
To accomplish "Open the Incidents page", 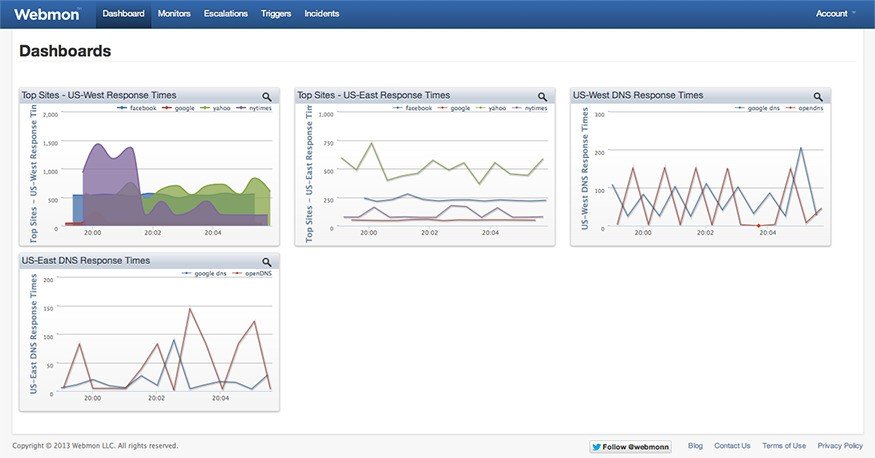I will tap(321, 13).
